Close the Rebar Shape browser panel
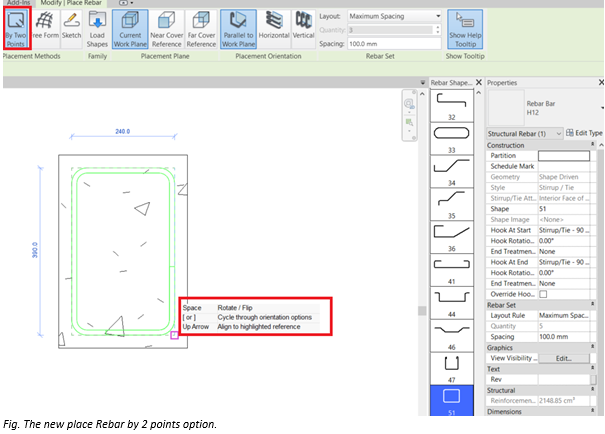This screenshot has height=434, width=605. (479, 82)
